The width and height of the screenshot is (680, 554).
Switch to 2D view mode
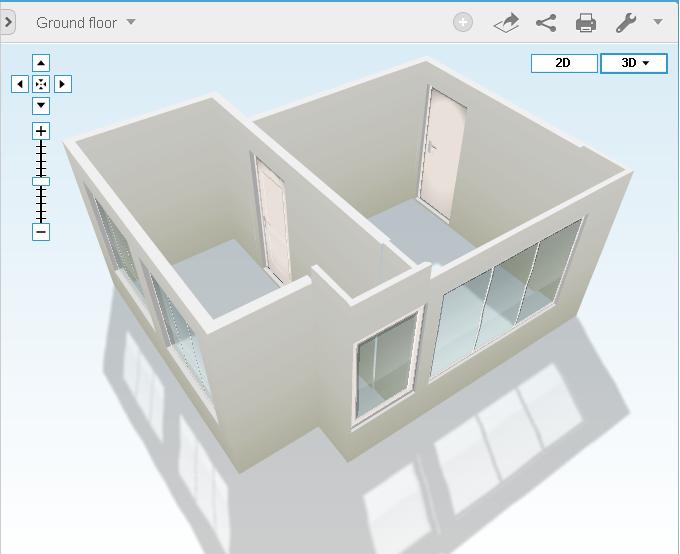tap(563, 63)
